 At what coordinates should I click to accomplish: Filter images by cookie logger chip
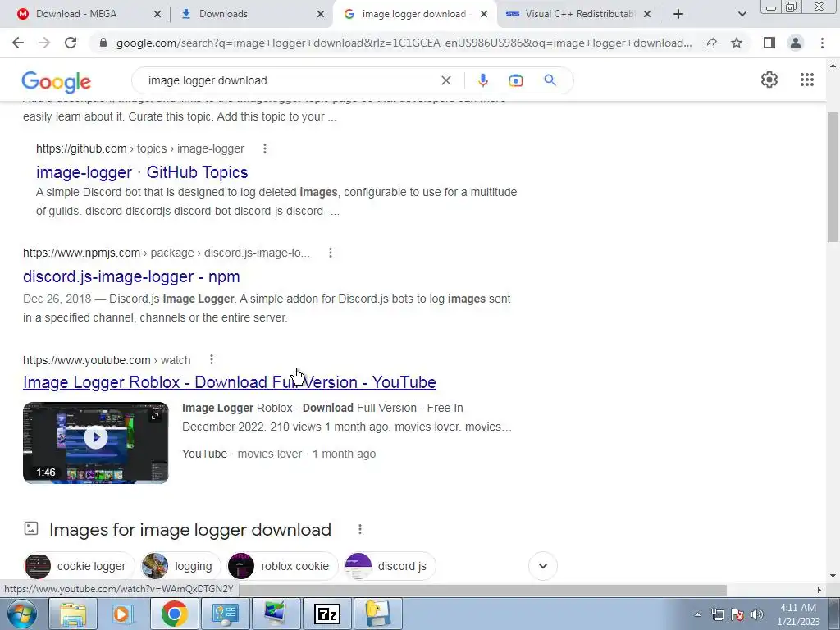[80, 566]
